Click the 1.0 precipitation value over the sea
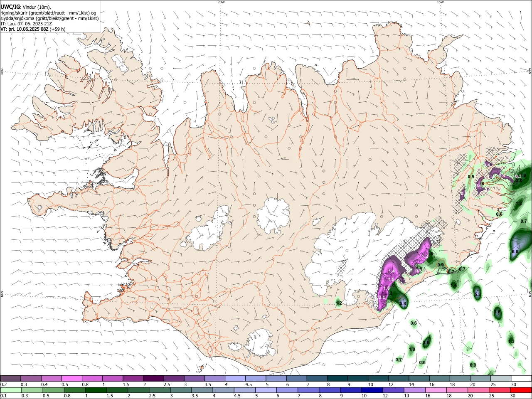This screenshot has width=532, height=399. 412,349
